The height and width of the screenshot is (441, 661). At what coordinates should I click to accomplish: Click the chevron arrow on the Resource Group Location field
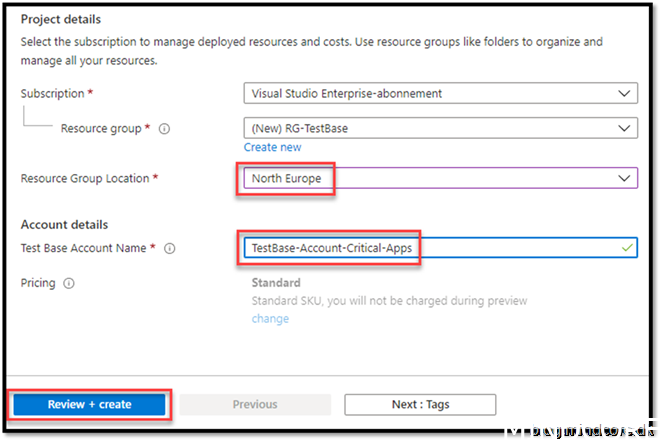[625, 178]
